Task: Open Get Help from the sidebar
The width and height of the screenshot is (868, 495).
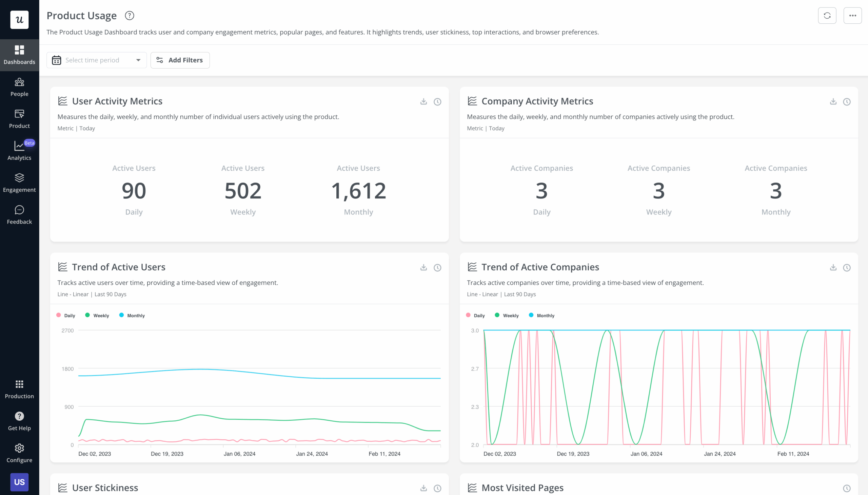Action: pyautogui.click(x=19, y=420)
